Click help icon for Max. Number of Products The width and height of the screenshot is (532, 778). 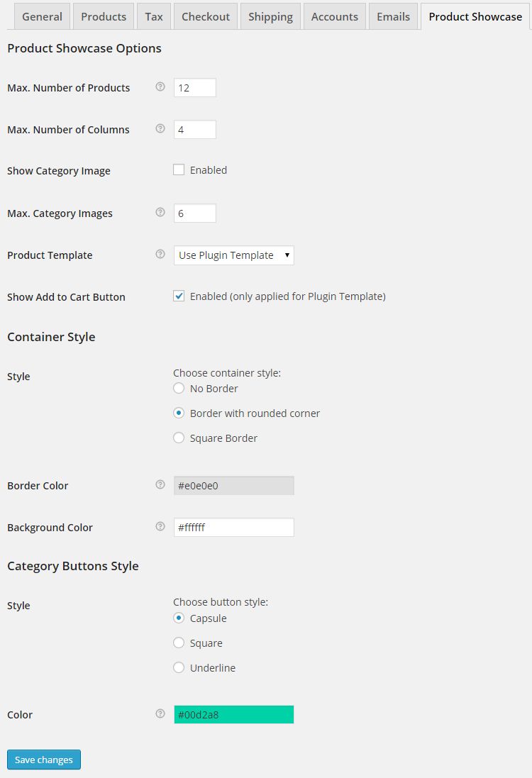coord(160,87)
